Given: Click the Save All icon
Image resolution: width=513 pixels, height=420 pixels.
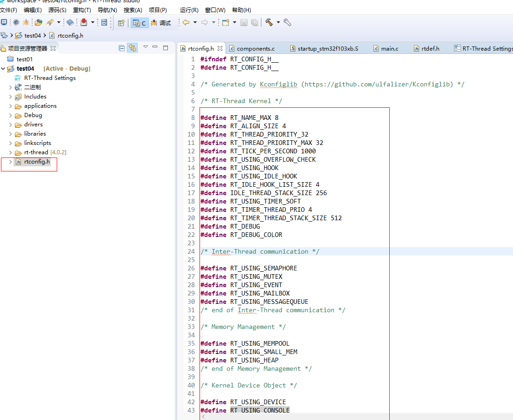Looking at the screenshot, I should [254, 22].
